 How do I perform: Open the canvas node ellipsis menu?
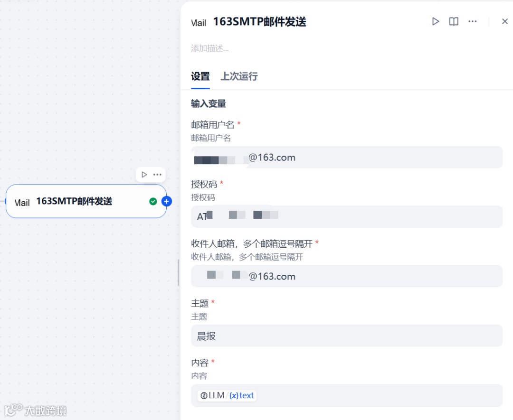tap(157, 175)
